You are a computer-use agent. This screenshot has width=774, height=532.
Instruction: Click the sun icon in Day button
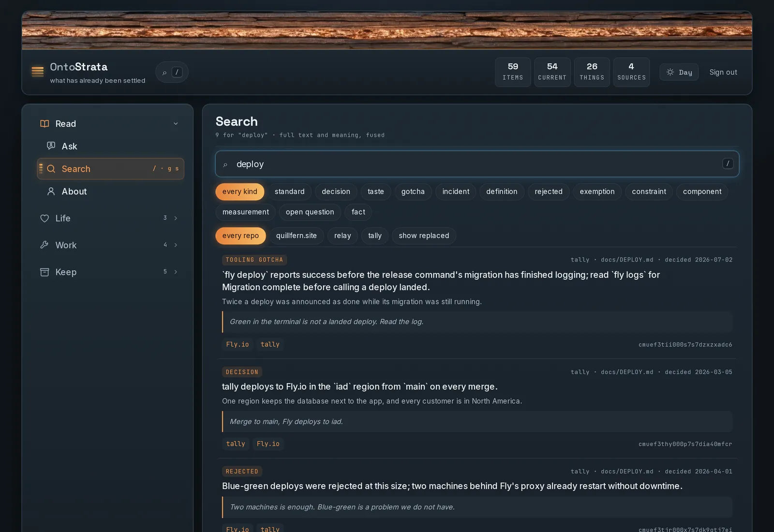pos(670,72)
